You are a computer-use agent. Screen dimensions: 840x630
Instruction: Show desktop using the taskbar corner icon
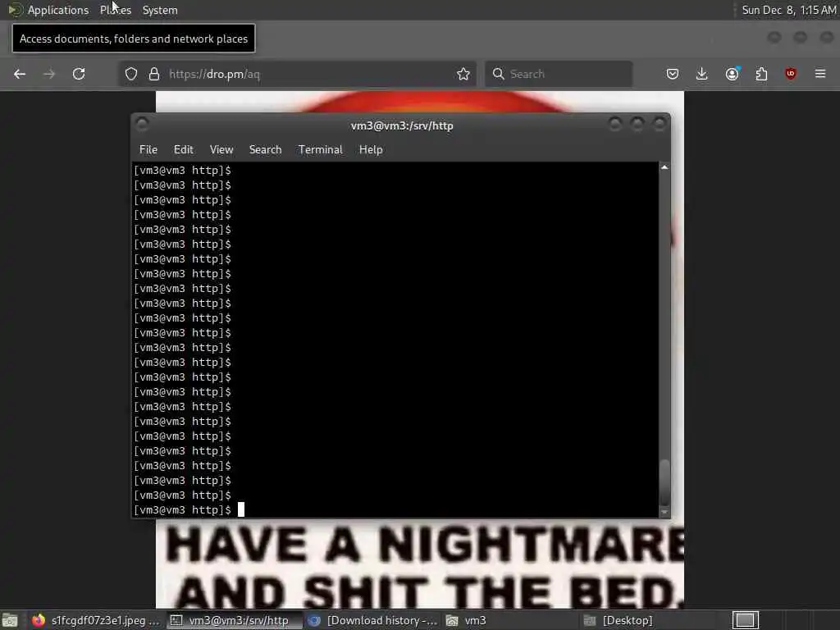(10, 620)
